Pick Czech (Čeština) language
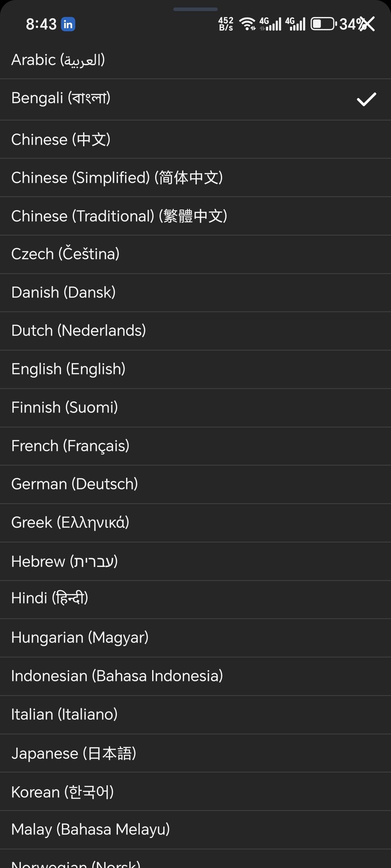The width and height of the screenshot is (391, 868). (x=65, y=254)
